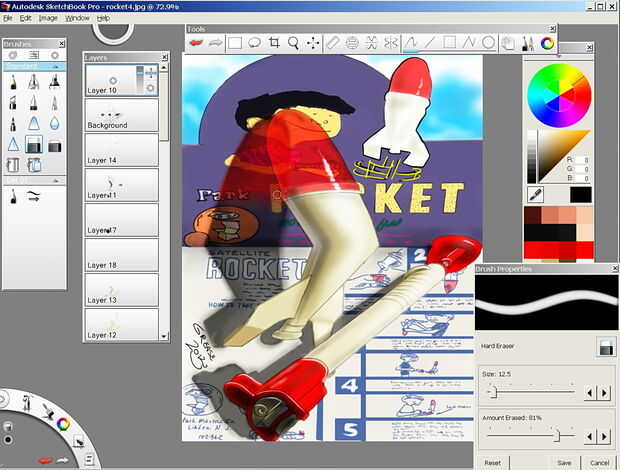Increase brush Size with right arrow
Viewport: 620px width, 470px height.
[604, 393]
